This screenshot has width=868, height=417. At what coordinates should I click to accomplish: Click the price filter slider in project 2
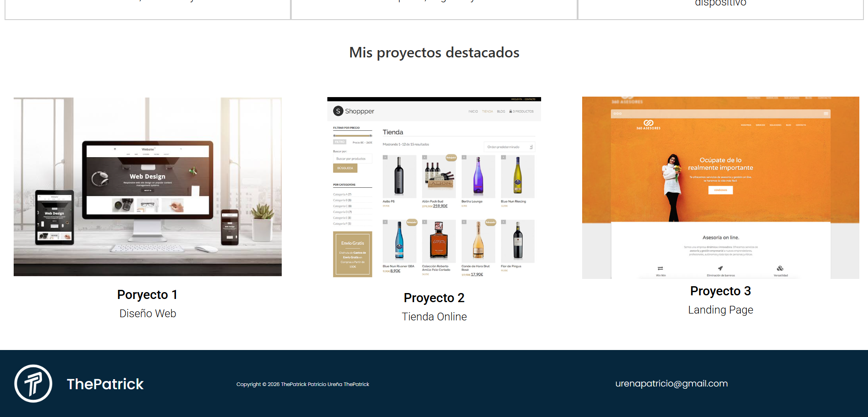tap(352, 135)
